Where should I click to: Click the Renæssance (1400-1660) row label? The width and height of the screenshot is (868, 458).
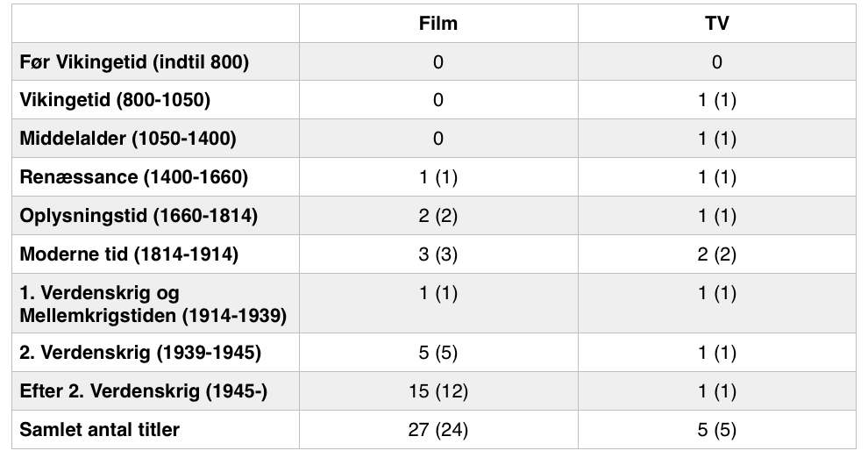[x=133, y=176]
